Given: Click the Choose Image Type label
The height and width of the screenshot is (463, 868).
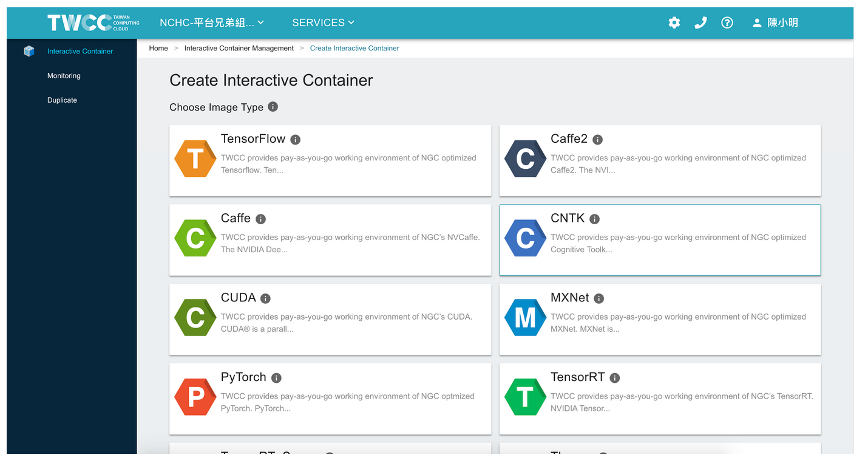Looking at the screenshot, I should (x=217, y=107).
